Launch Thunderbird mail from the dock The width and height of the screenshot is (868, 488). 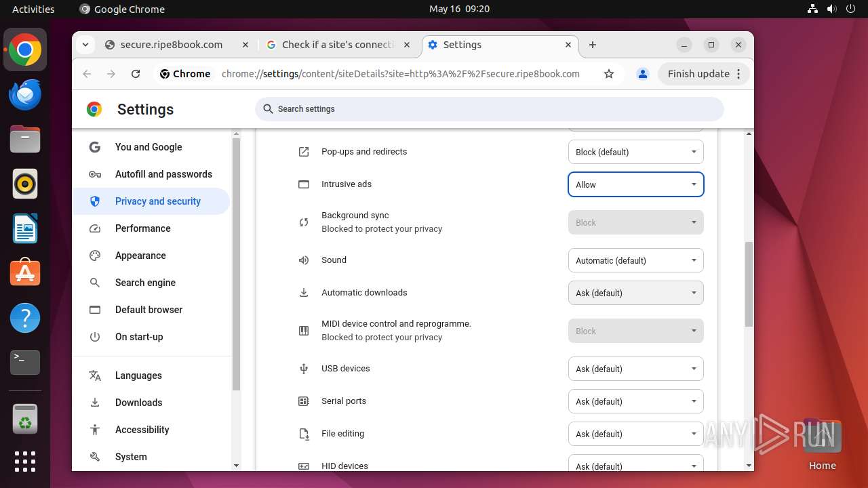point(25,94)
